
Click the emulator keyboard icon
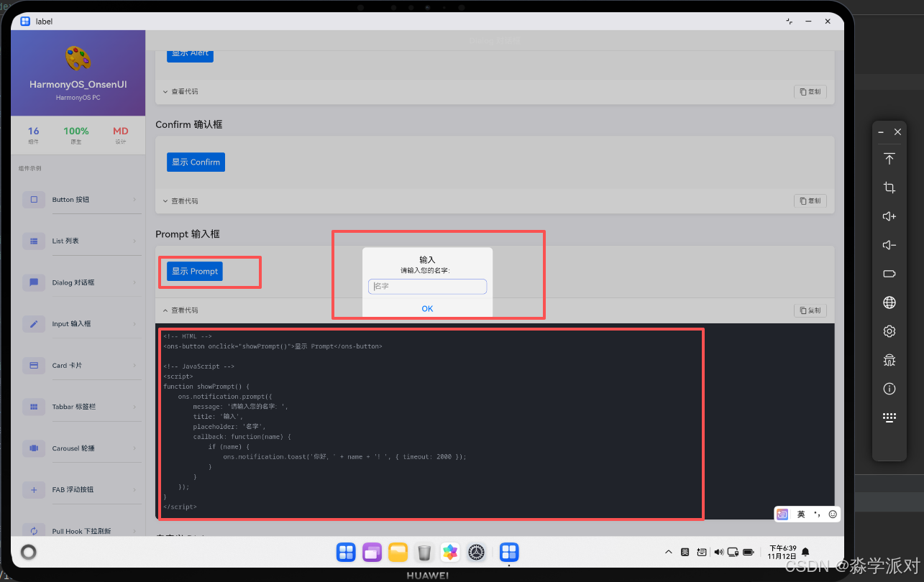pyautogui.click(x=889, y=417)
